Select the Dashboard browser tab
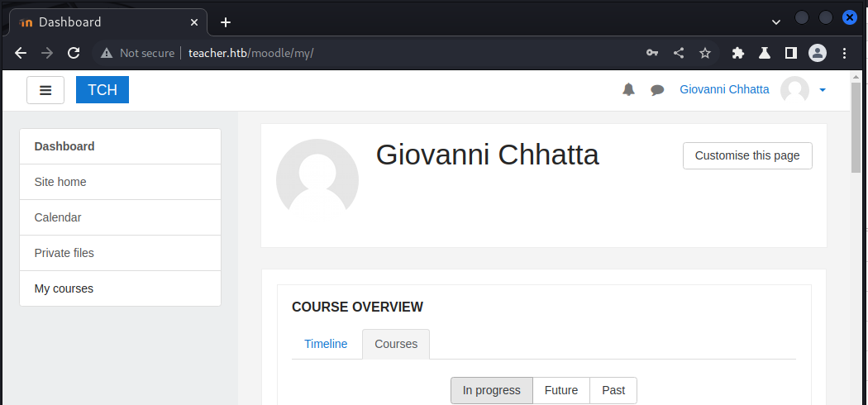 point(108,22)
